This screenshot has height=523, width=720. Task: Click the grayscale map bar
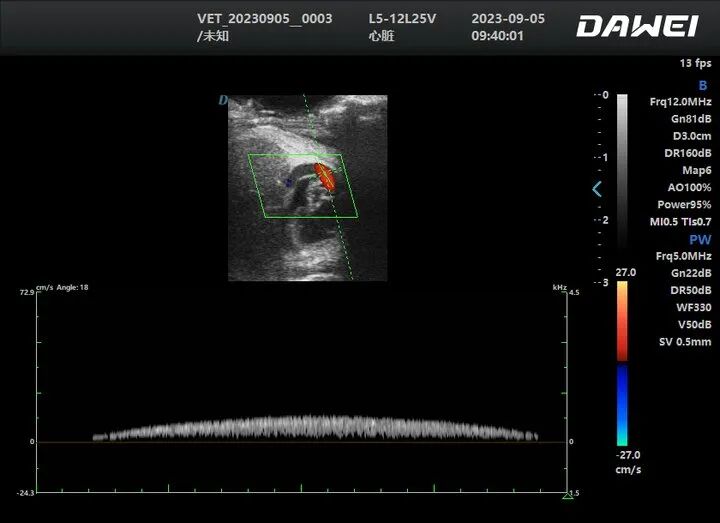point(622,170)
